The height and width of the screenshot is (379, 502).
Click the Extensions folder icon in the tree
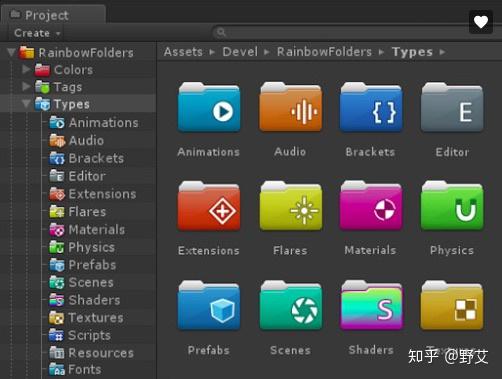pos(57,194)
